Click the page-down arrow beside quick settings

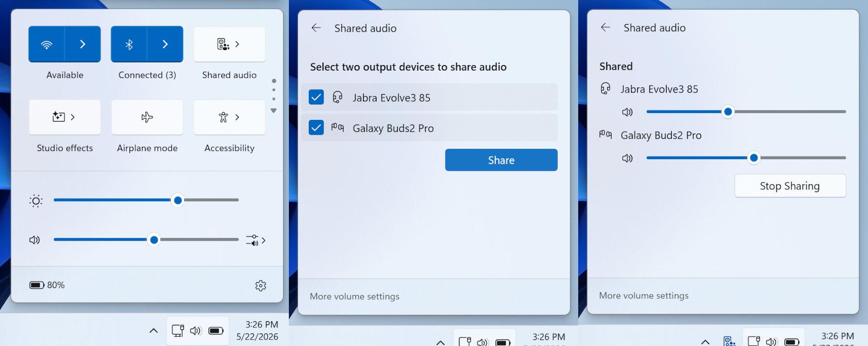[x=274, y=110]
